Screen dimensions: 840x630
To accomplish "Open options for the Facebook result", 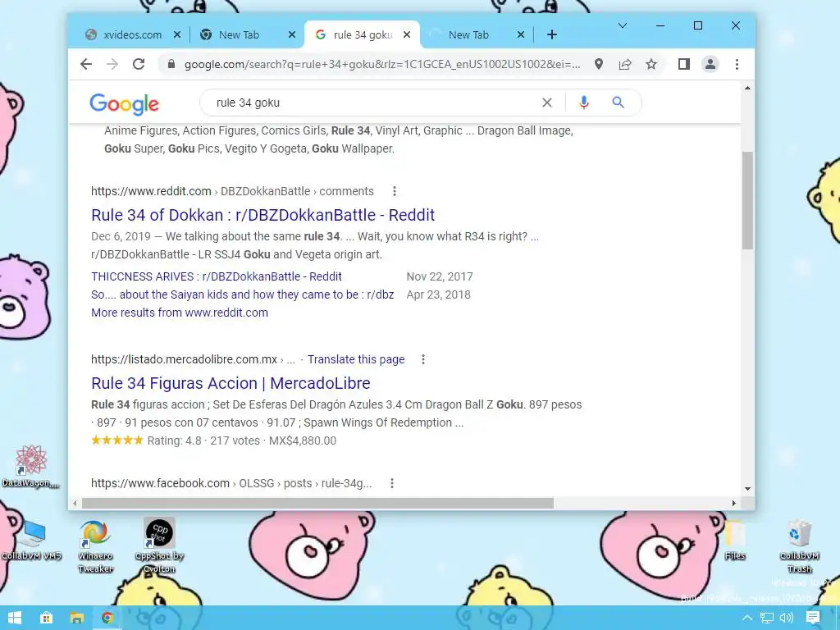I will click(x=392, y=483).
